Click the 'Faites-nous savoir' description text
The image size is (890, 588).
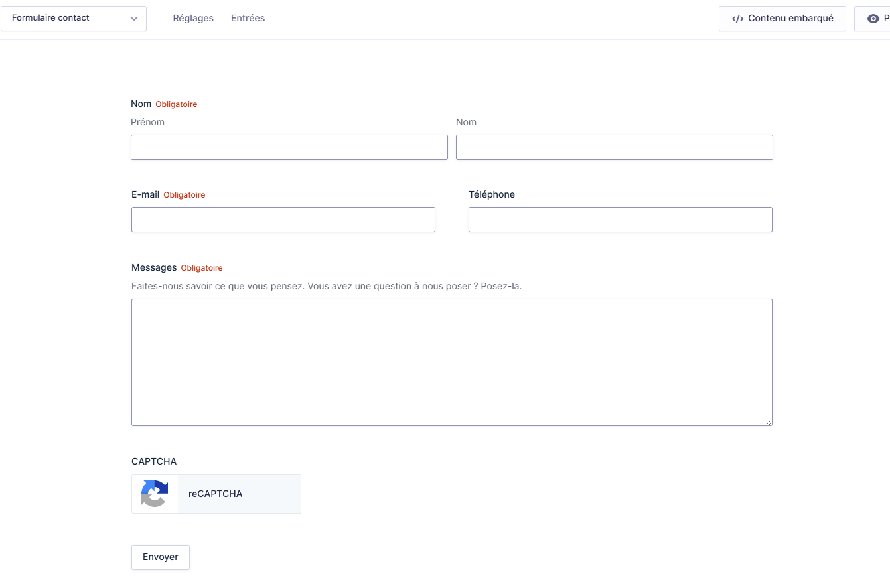[x=327, y=287]
